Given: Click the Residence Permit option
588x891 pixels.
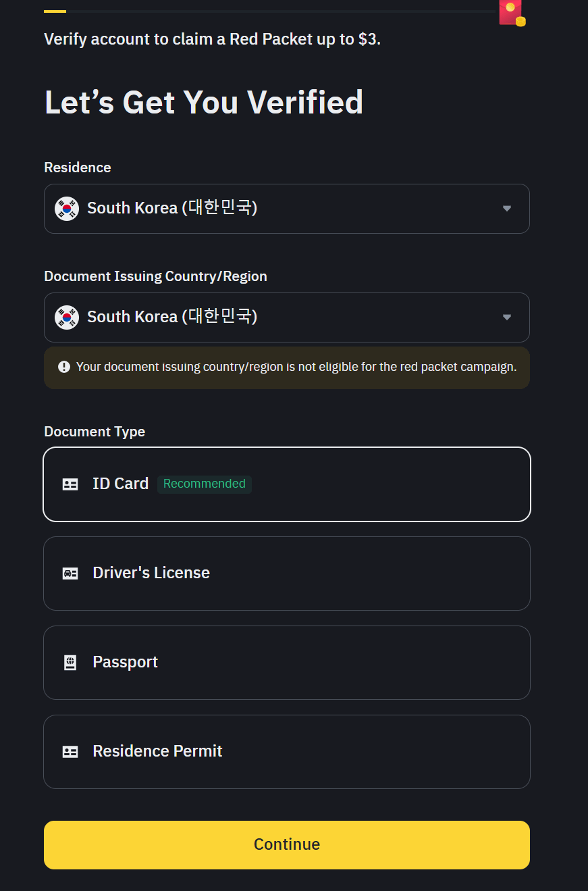Looking at the screenshot, I should tap(287, 751).
